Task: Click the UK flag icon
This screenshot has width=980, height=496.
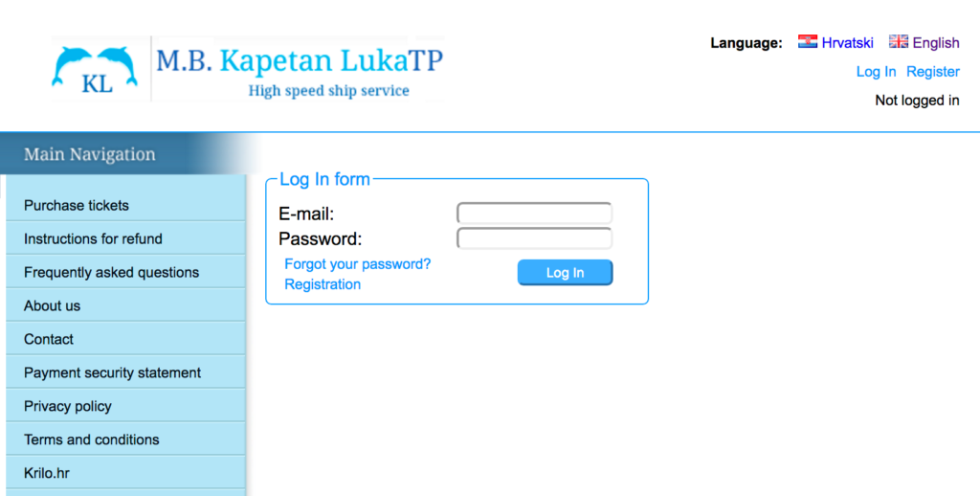Action: coord(899,42)
